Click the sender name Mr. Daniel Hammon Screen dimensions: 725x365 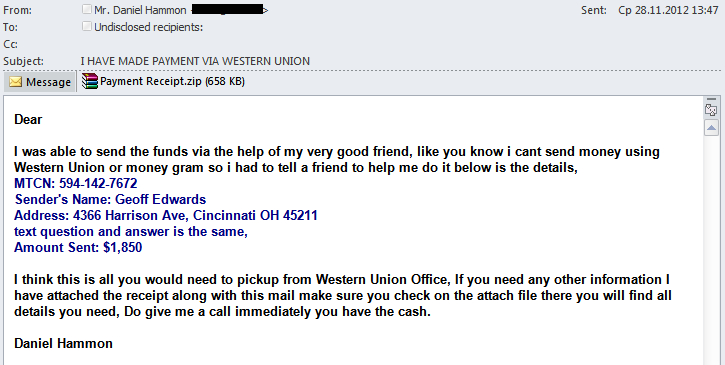click(140, 10)
